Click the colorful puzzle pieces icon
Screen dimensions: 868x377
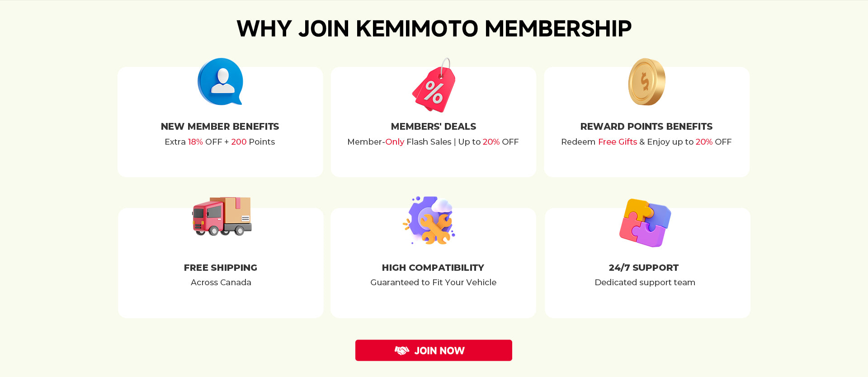click(x=645, y=222)
